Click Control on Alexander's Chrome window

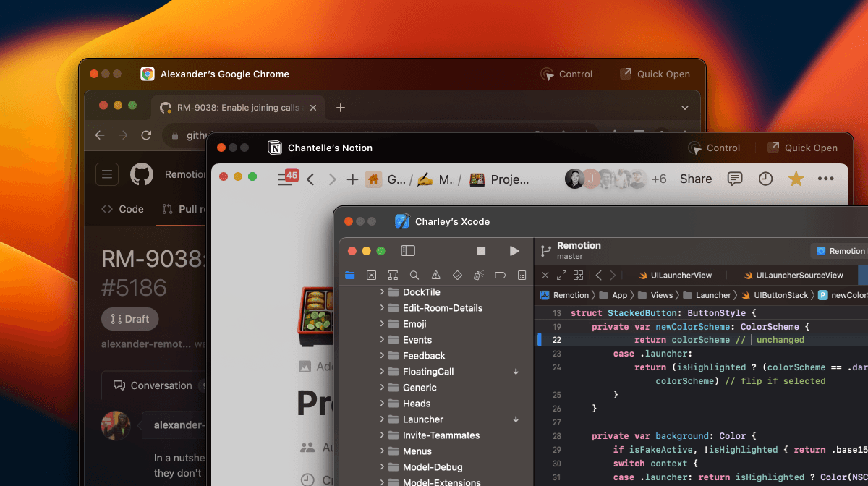(x=566, y=74)
